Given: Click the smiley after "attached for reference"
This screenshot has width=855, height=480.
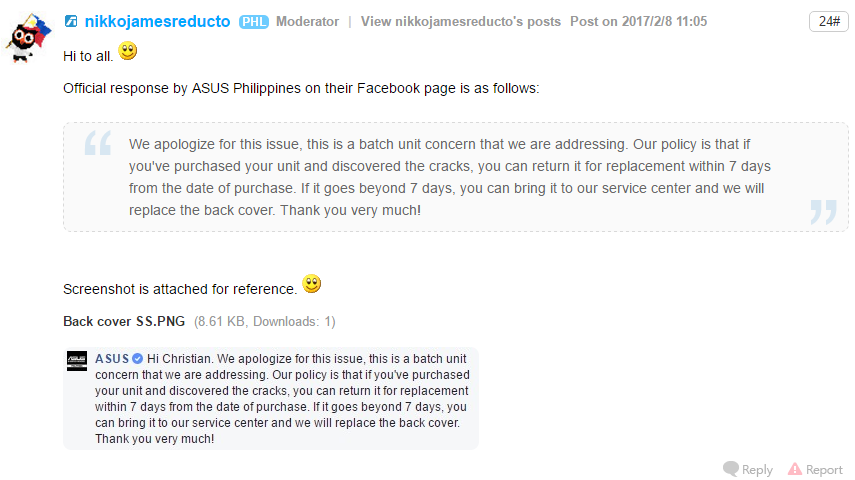Looking at the screenshot, I should [x=312, y=286].
